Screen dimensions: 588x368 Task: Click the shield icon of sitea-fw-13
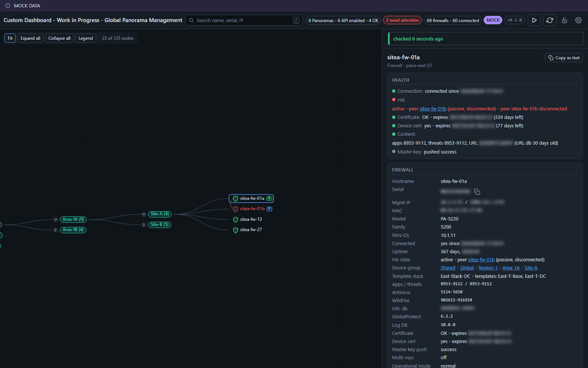pyautogui.click(x=236, y=220)
